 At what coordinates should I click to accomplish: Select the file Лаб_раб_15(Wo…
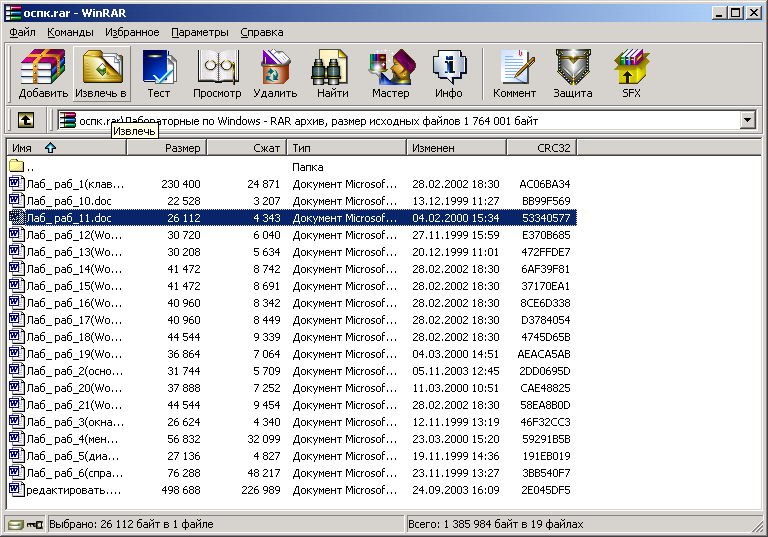tap(74, 286)
